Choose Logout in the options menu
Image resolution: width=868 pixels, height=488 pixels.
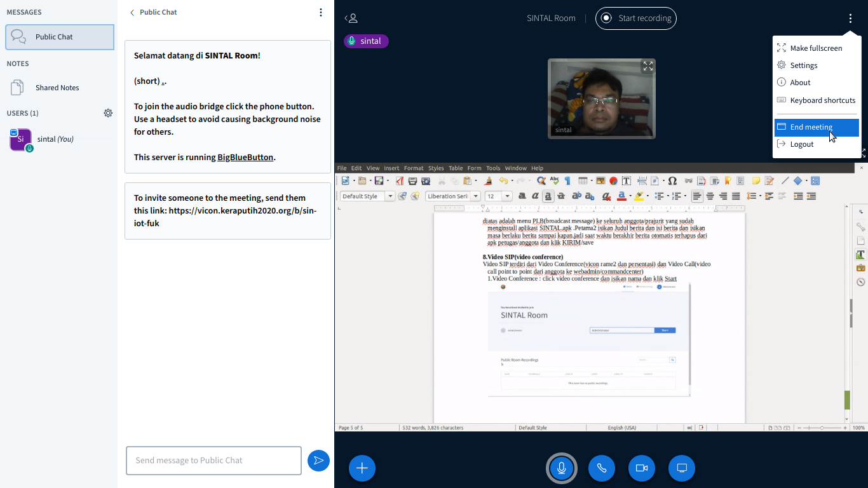[802, 144]
